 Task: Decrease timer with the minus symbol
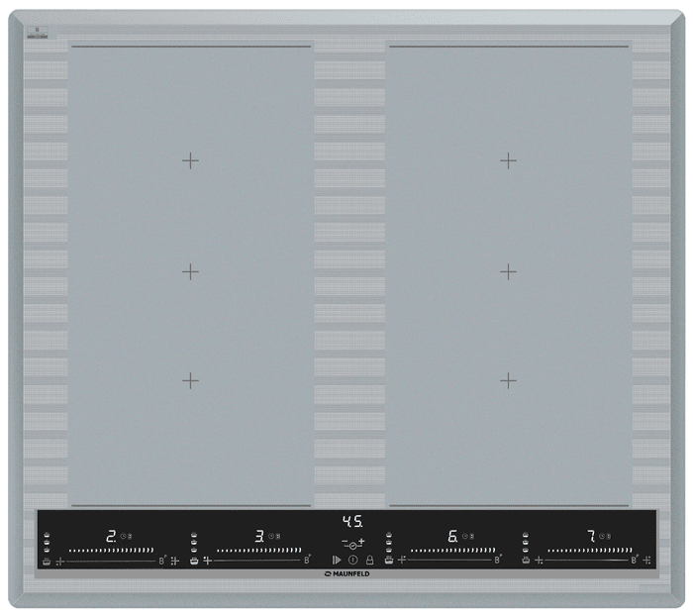pyautogui.click(x=345, y=541)
